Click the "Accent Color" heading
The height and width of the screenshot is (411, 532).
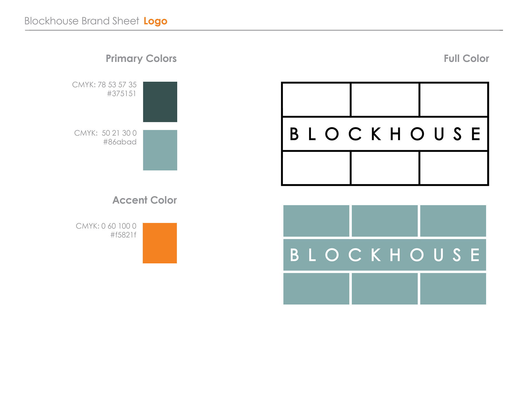[144, 200]
